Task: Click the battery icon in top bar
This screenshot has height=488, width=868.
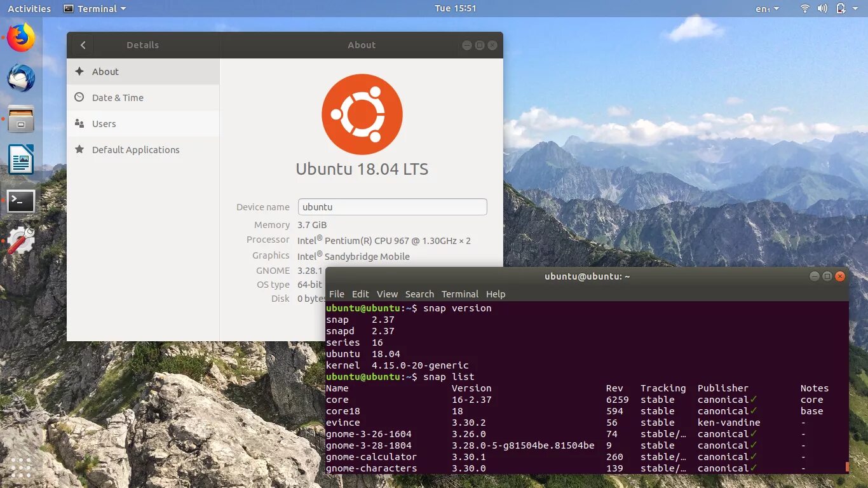Action: tap(841, 8)
